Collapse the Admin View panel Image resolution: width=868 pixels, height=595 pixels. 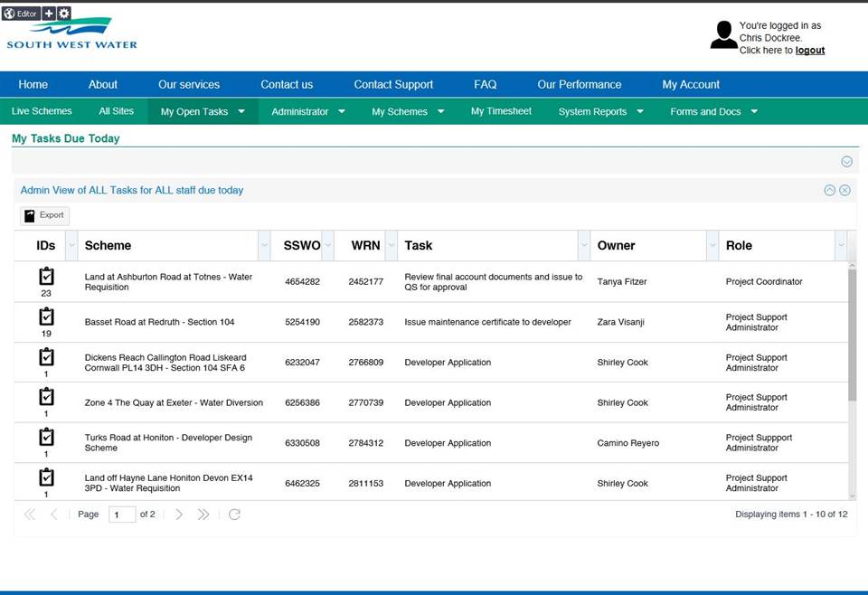coord(829,190)
